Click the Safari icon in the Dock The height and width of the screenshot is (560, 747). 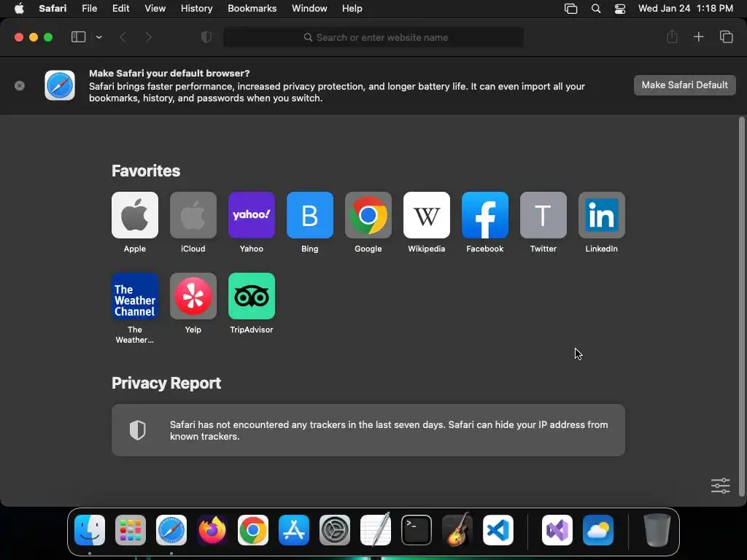(x=171, y=530)
